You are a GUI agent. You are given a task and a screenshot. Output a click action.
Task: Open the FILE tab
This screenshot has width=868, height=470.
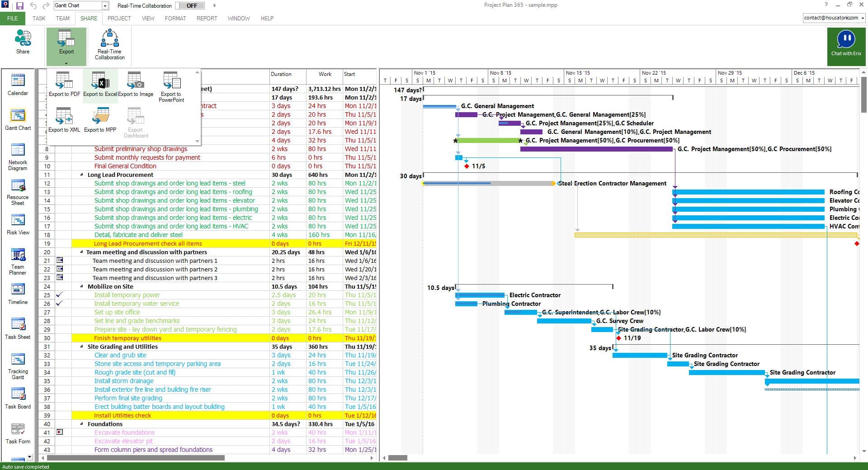pyautogui.click(x=13, y=19)
